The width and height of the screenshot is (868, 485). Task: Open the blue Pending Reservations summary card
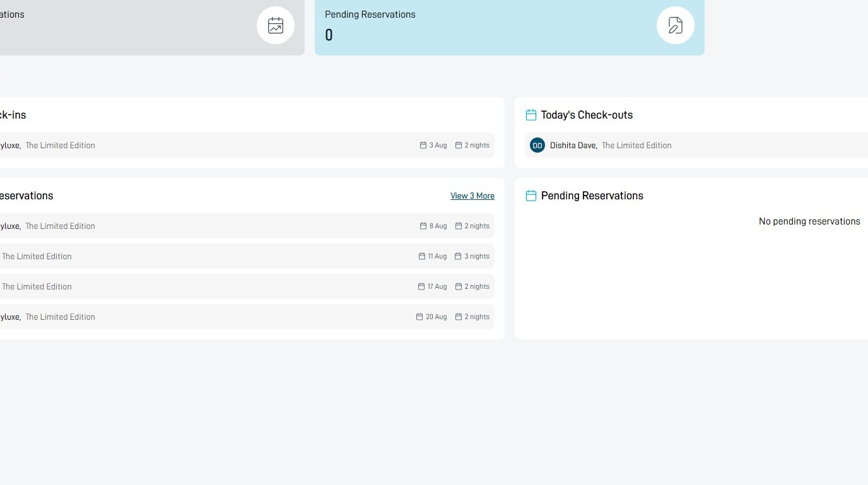[x=510, y=27]
